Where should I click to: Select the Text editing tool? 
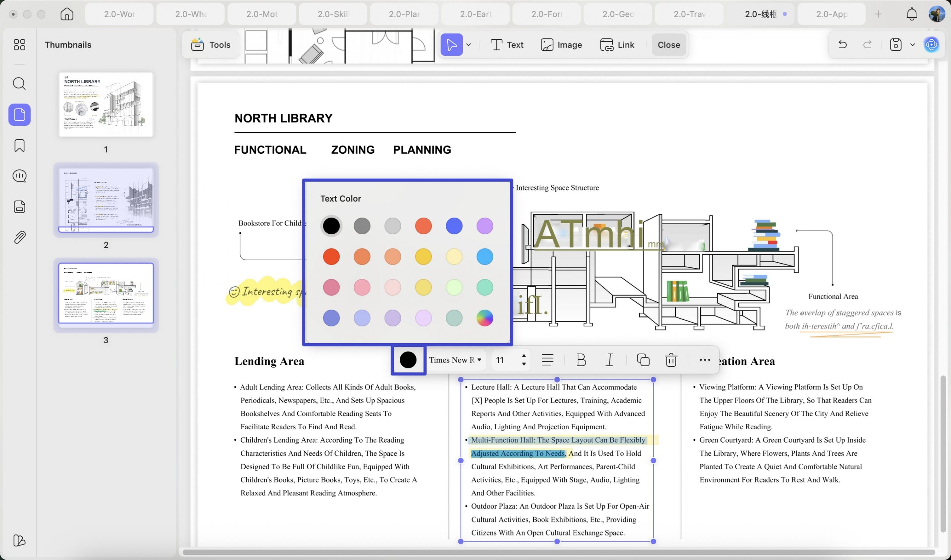click(x=507, y=45)
